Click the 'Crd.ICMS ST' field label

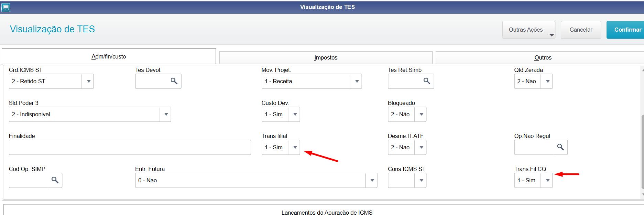[26, 70]
